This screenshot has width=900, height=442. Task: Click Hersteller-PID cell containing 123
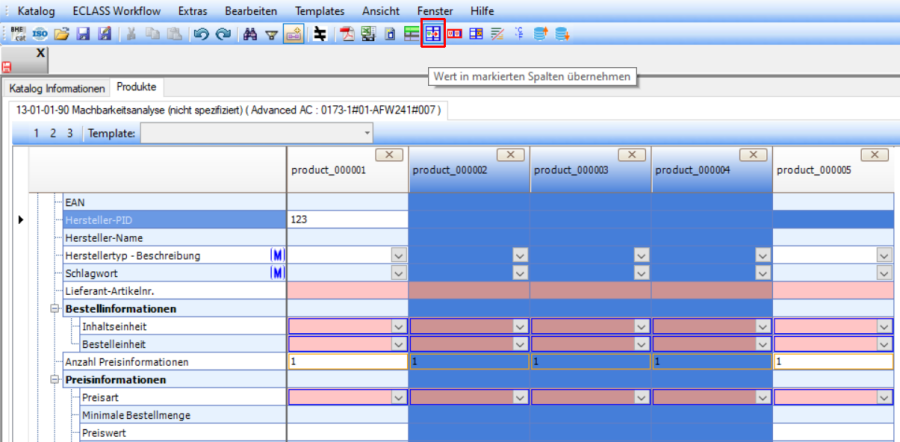[347, 220]
